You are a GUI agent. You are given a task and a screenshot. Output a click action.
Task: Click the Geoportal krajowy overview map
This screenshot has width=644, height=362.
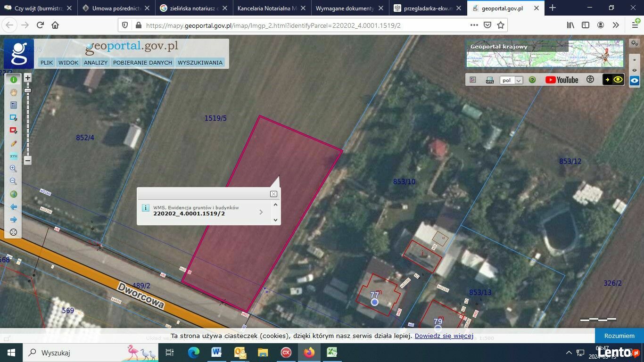(545, 54)
